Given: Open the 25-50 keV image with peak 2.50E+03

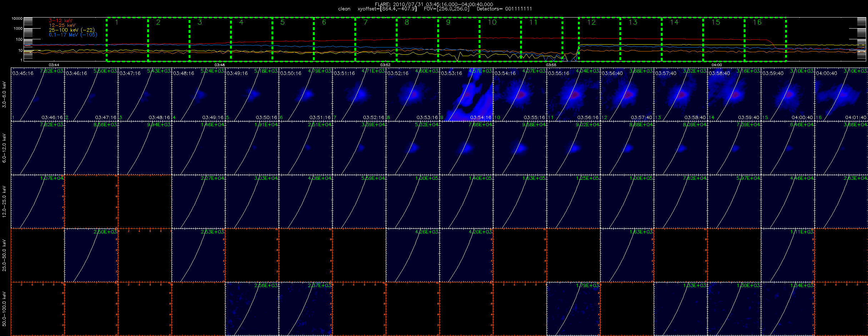Looking at the screenshot, I should [91, 255].
